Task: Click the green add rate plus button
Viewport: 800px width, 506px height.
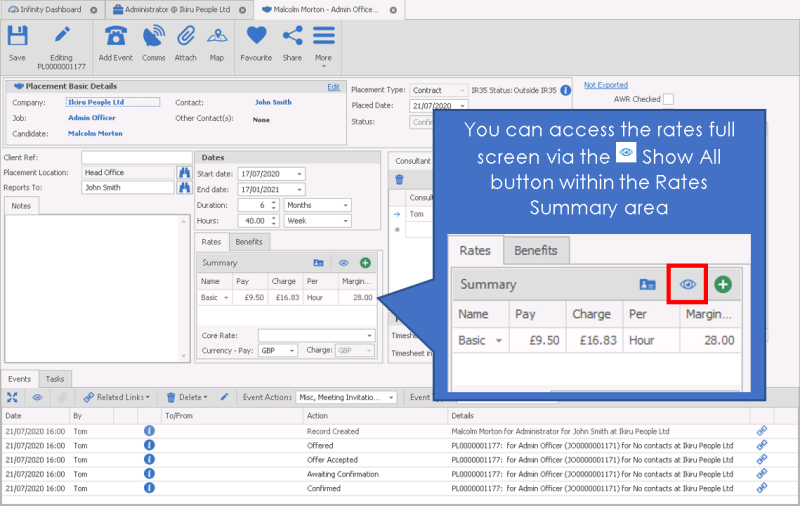Action: (x=365, y=263)
